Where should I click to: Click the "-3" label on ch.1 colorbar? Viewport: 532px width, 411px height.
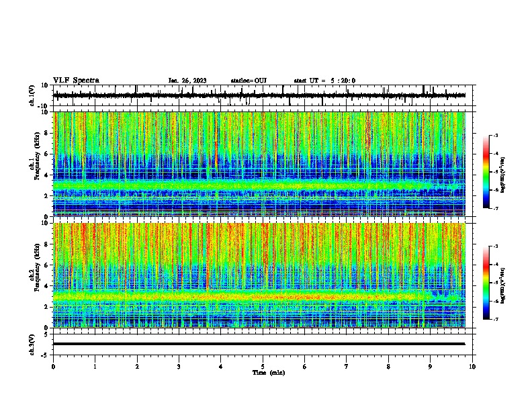496,135
